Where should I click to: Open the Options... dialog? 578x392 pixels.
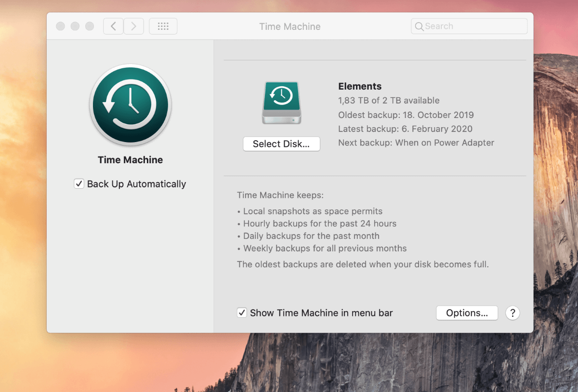(467, 313)
